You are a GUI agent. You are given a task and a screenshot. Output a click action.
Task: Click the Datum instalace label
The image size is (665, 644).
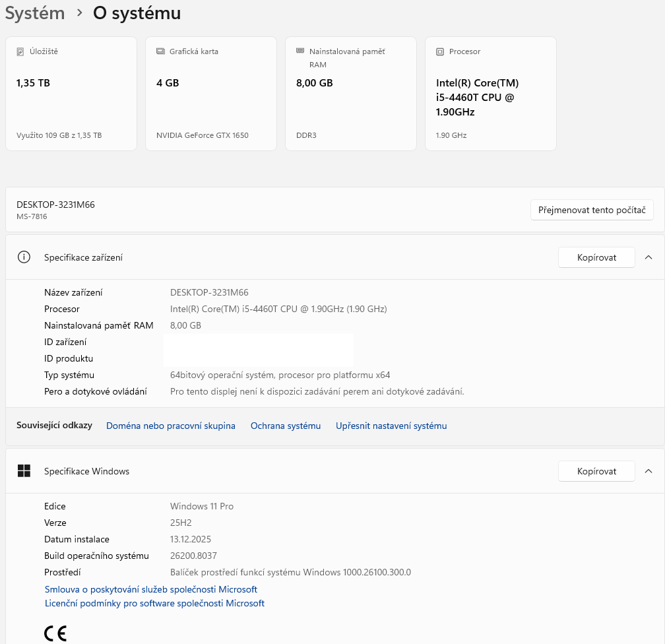point(77,539)
